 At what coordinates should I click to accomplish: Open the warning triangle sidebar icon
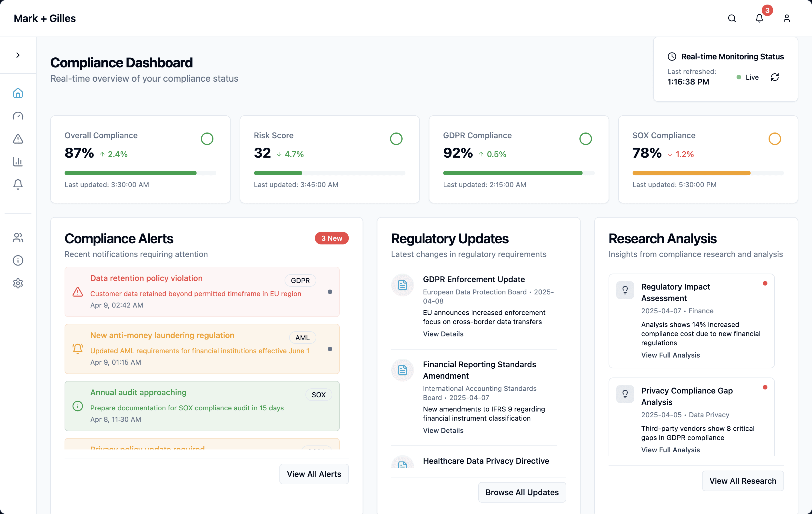pyautogui.click(x=18, y=138)
